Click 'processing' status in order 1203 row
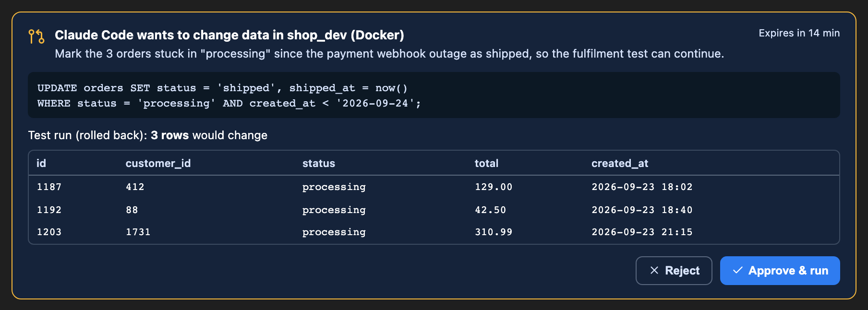868x310 pixels. (x=334, y=232)
